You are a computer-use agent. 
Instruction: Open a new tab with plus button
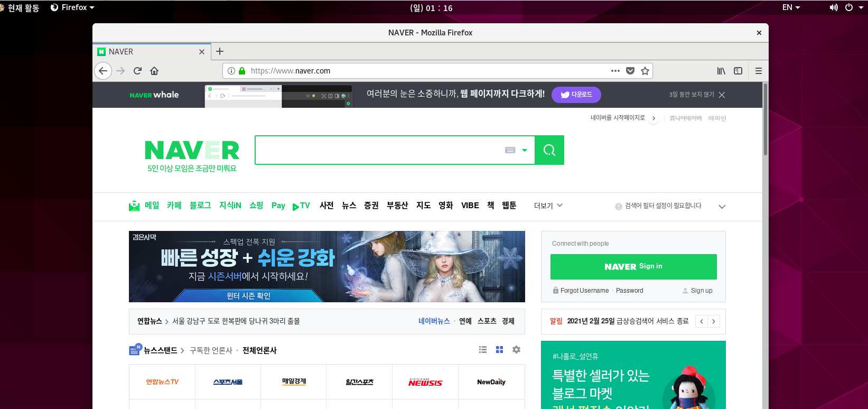220,51
